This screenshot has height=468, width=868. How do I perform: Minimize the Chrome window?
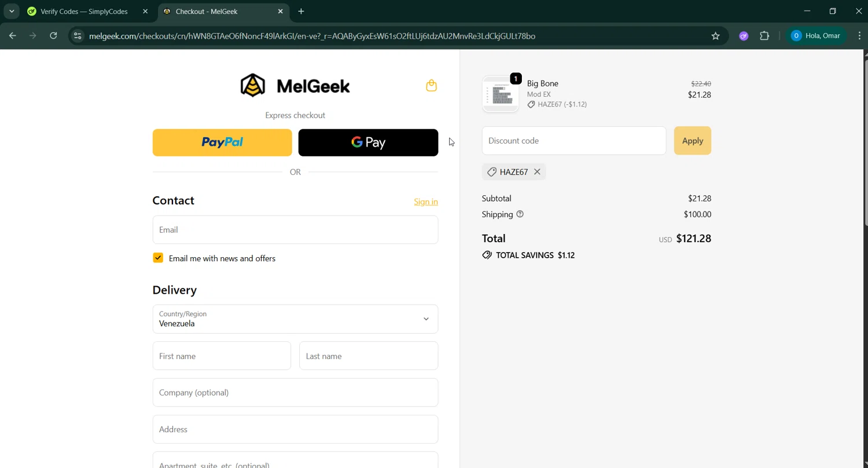(807, 11)
